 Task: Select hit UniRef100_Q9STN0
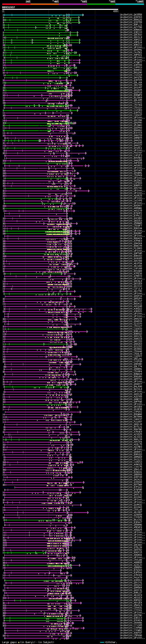point(131,615)
